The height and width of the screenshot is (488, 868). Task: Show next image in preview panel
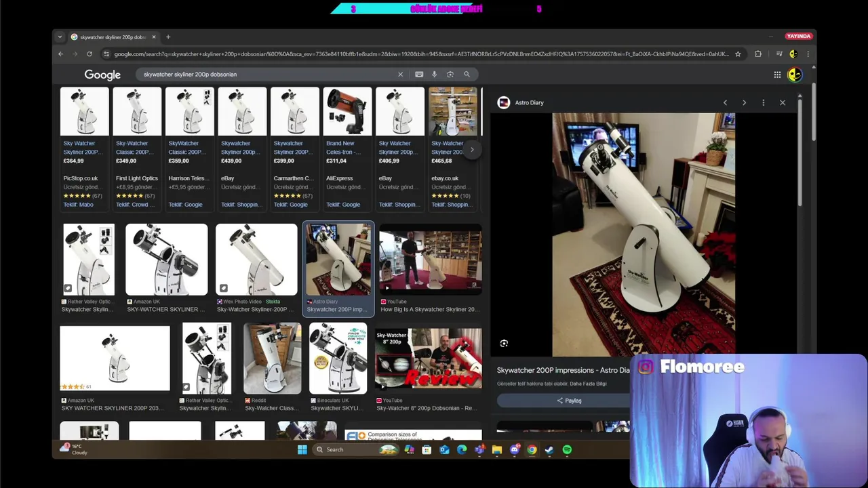[x=744, y=103]
